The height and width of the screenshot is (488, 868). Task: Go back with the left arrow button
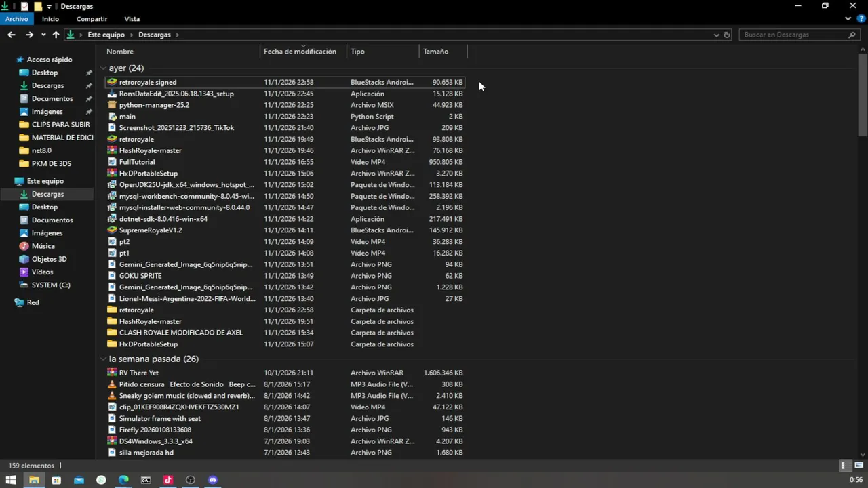(12, 35)
